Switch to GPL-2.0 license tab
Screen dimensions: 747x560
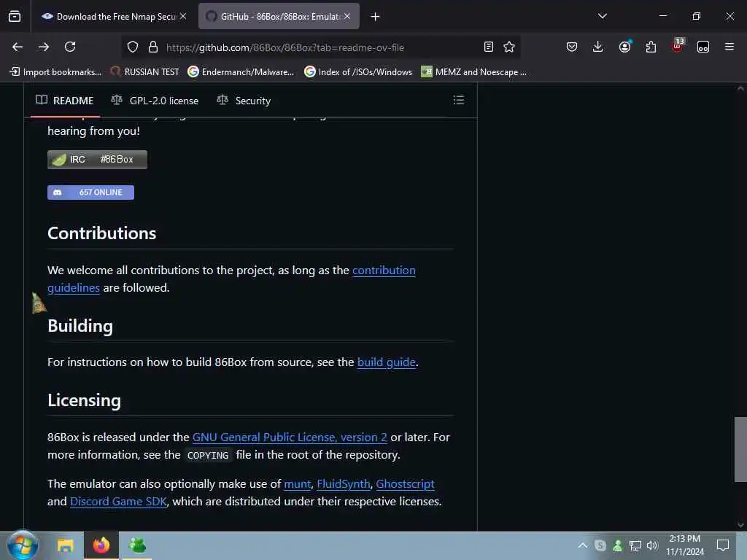(x=155, y=101)
